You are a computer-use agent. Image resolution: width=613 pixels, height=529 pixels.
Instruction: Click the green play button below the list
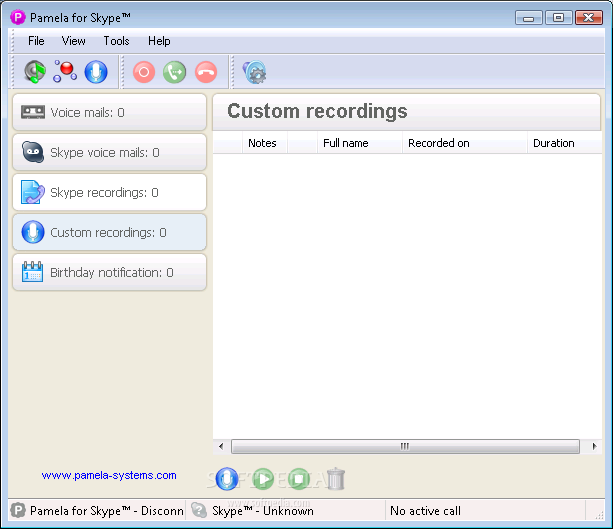pos(263,479)
